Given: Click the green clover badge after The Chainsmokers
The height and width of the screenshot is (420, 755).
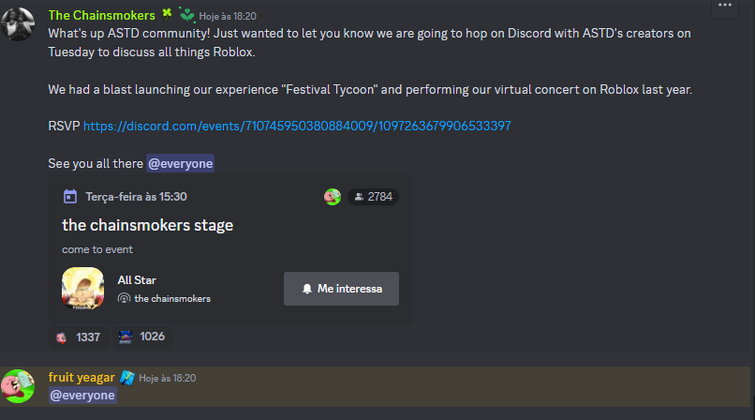Looking at the screenshot, I should point(167,14).
